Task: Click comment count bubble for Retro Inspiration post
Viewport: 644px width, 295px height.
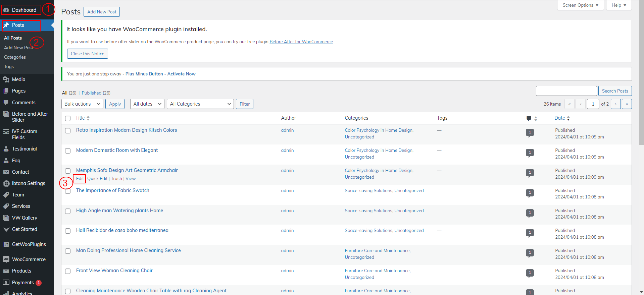Action: 530,133
